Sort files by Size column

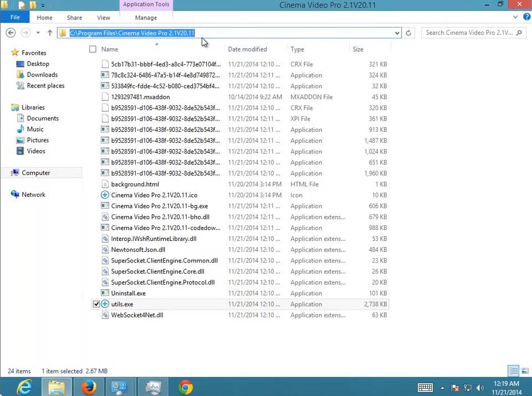click(x=358, y=49)
